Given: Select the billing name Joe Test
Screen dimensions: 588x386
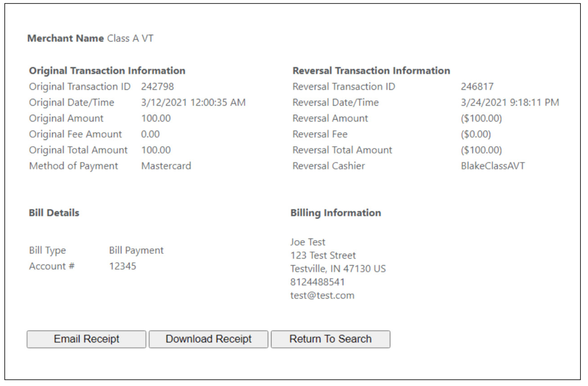Looking at the screenshot, I should pos(308,242).
